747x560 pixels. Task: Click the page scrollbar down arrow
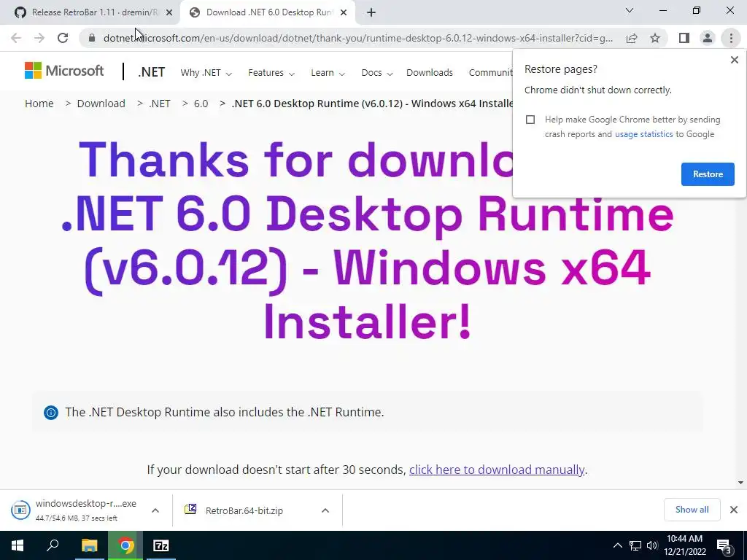[x=741, y=483]
